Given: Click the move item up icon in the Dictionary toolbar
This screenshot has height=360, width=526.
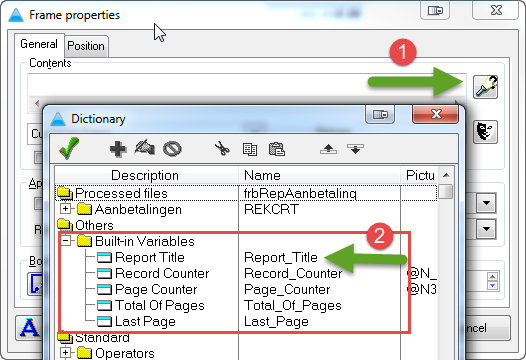Looking at the screenshot, I should pyautogui.click(x=328, y=149).
